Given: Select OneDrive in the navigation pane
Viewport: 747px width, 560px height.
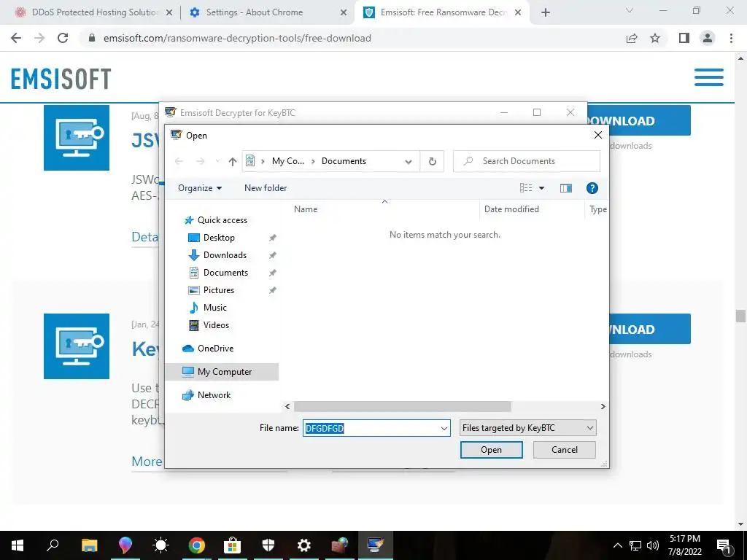Looking at the screenshot, I should (x=215, y=349).
